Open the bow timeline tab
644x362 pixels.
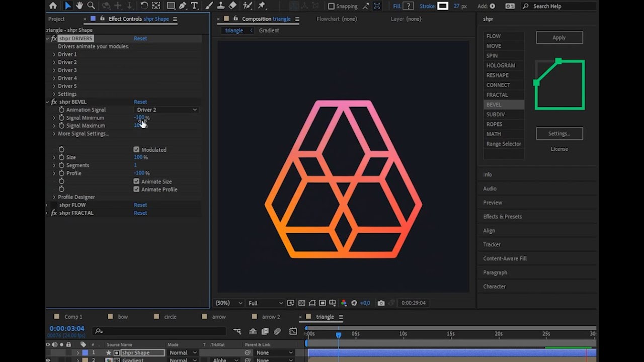click(123, 317)
